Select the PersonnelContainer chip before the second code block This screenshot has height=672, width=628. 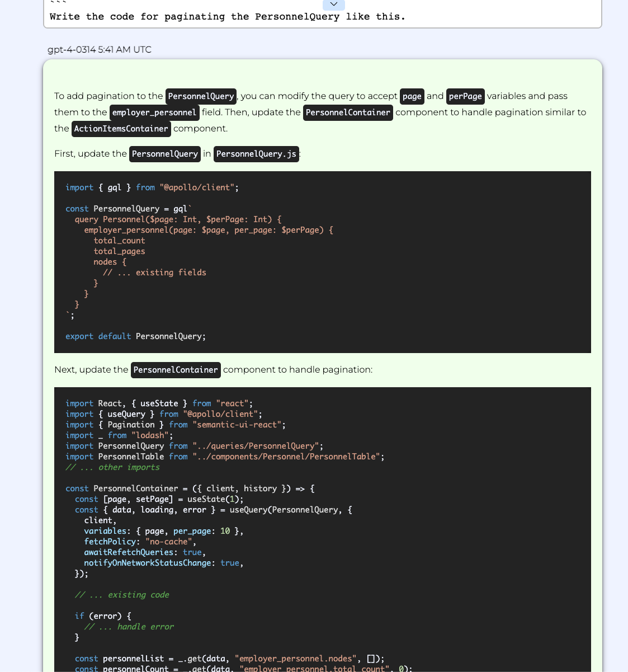point(176,370)
